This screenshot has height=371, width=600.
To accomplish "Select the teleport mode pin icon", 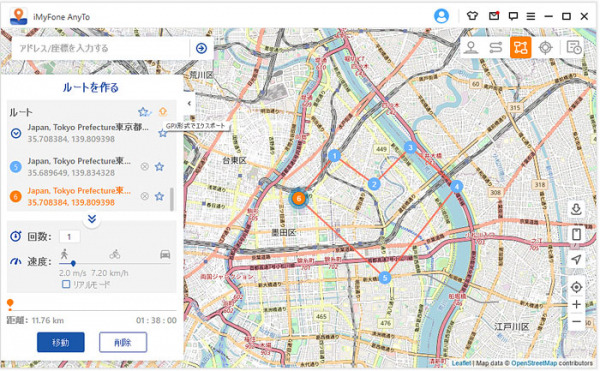I will 471,47.
